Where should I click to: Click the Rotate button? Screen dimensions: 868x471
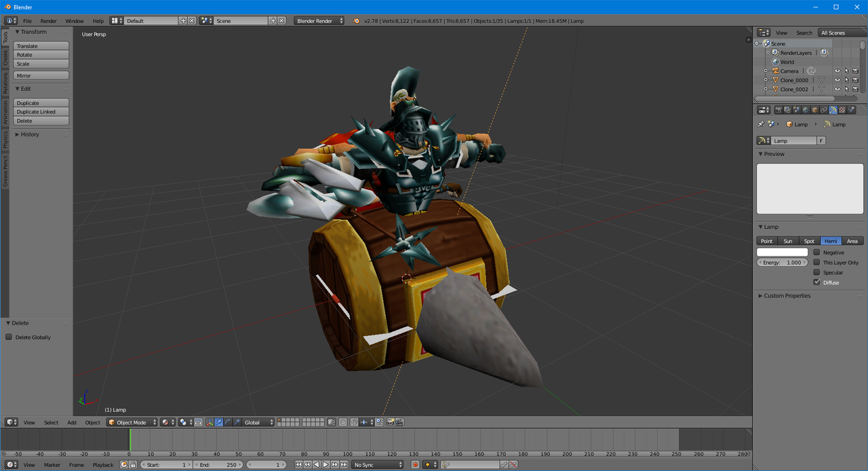point(41,55)
